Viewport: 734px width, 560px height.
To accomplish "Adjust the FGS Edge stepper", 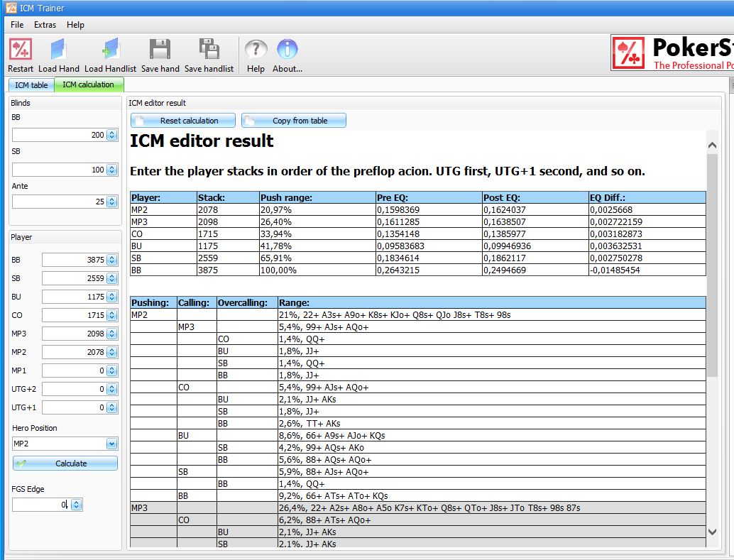I will (x=77, y=504).
